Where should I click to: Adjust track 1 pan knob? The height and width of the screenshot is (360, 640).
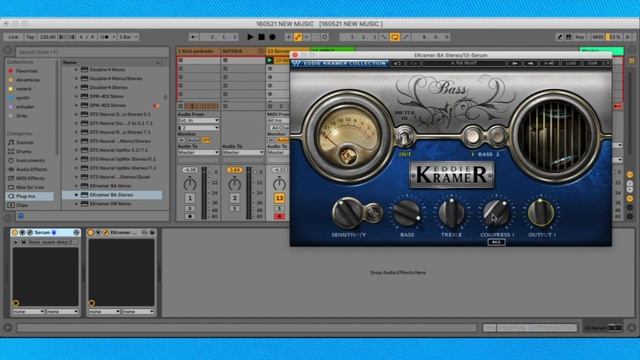(x=190, y=184)
